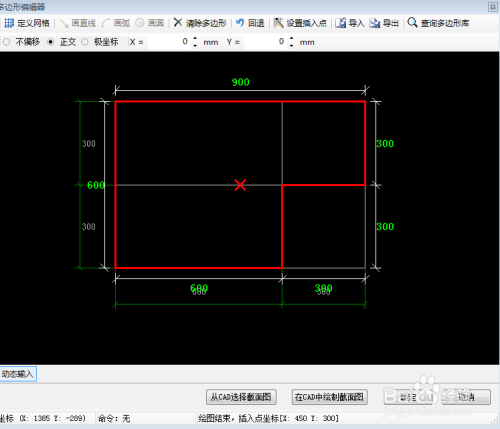Click the 回退 undo arrow icon
The width and height of the screenshot is (500, 429).
coord(240,22)
